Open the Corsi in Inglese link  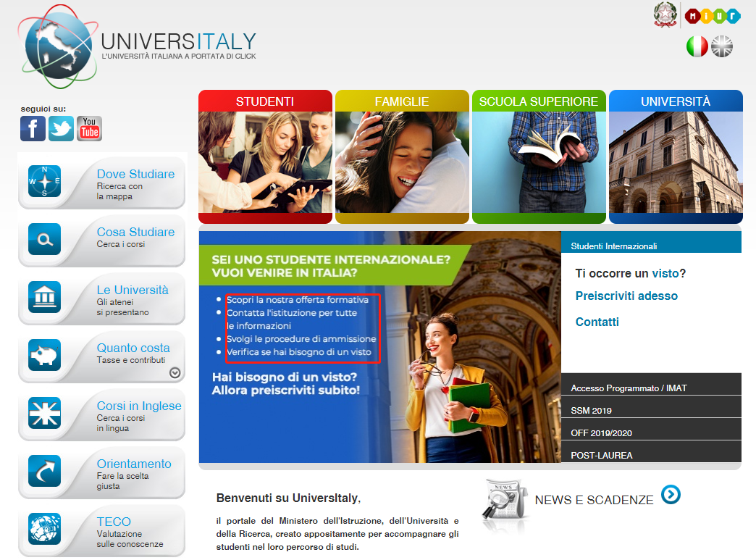[x=139, y=406]
